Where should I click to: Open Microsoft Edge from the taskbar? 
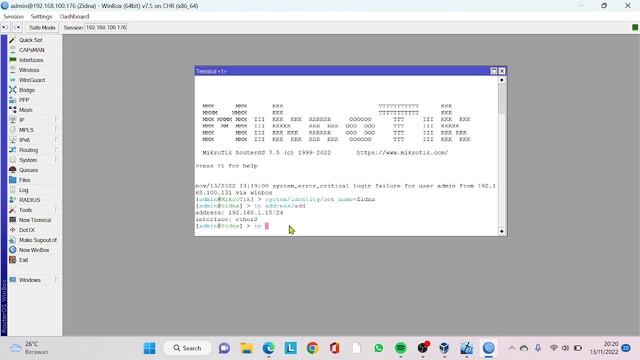[x=269, y=348]
